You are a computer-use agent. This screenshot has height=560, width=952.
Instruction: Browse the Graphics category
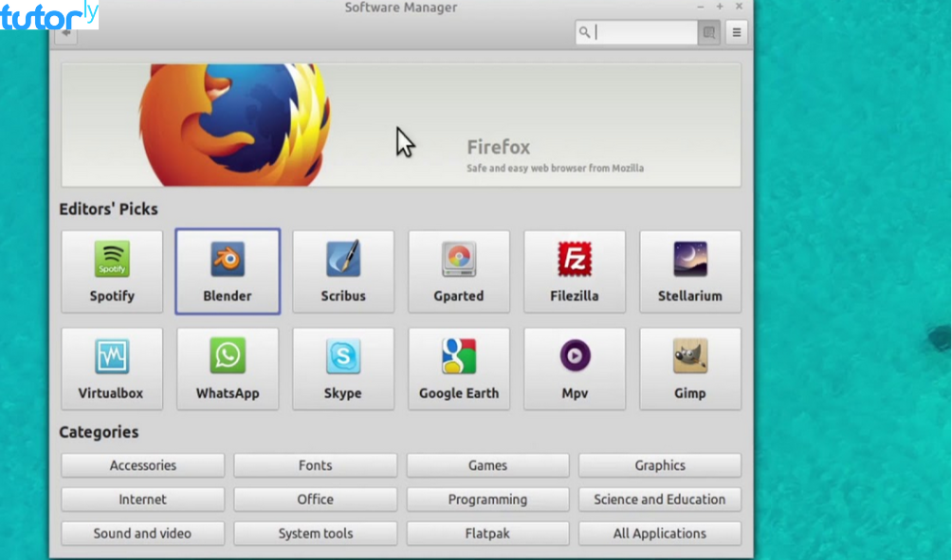(660, 465)
